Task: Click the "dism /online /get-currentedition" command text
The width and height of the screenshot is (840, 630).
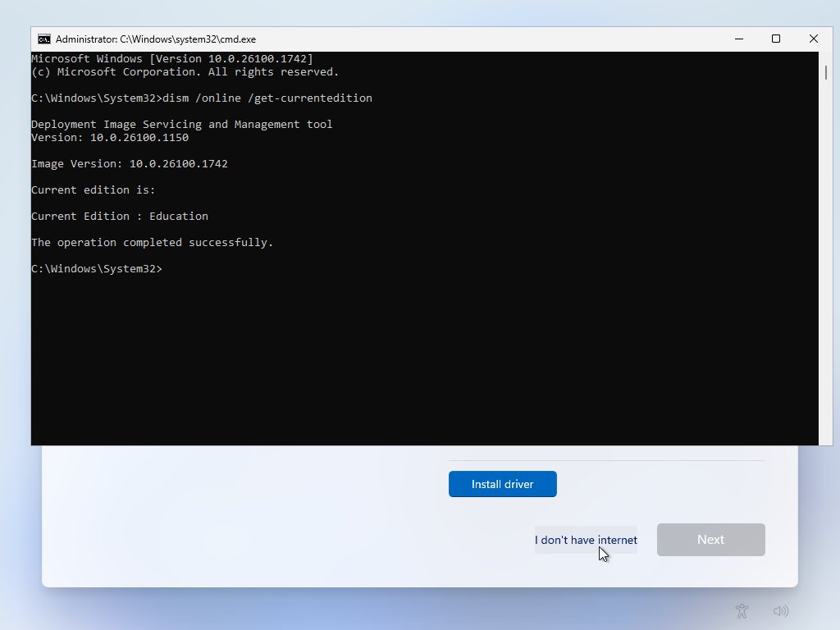Action: (x=267, y=98)
